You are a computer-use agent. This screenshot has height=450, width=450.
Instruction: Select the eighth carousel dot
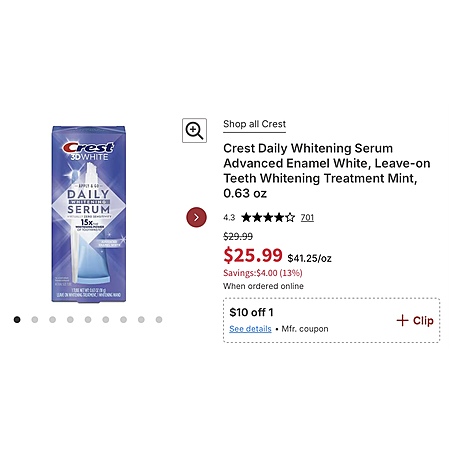pos(141,320)
